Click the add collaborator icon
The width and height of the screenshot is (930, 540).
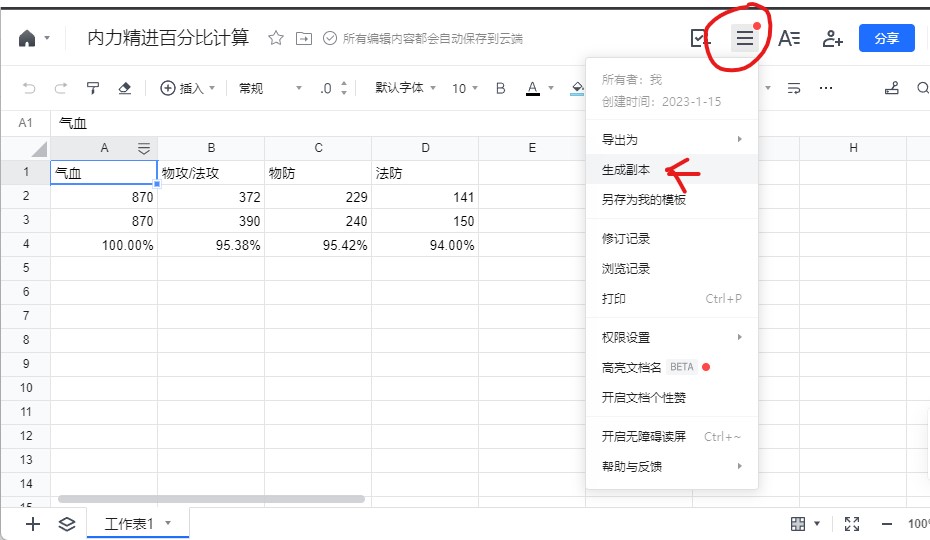pyautogui.click(x=832, y=39)
